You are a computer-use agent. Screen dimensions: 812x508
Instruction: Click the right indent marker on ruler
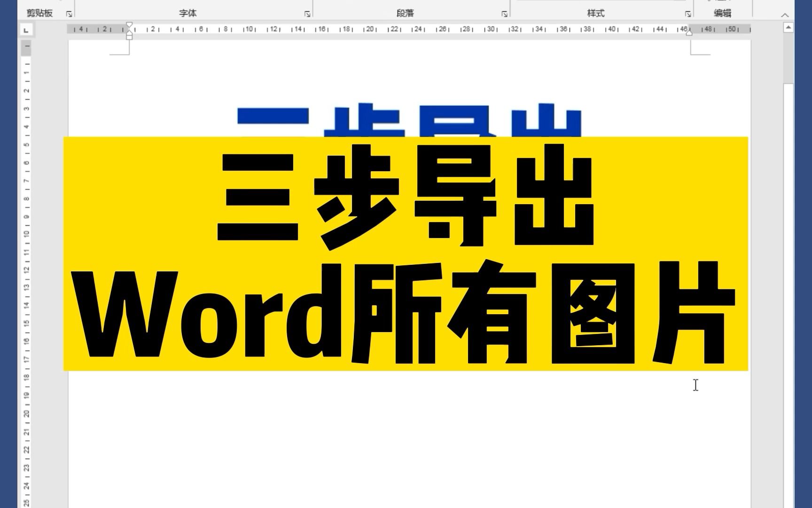point(689,32)
